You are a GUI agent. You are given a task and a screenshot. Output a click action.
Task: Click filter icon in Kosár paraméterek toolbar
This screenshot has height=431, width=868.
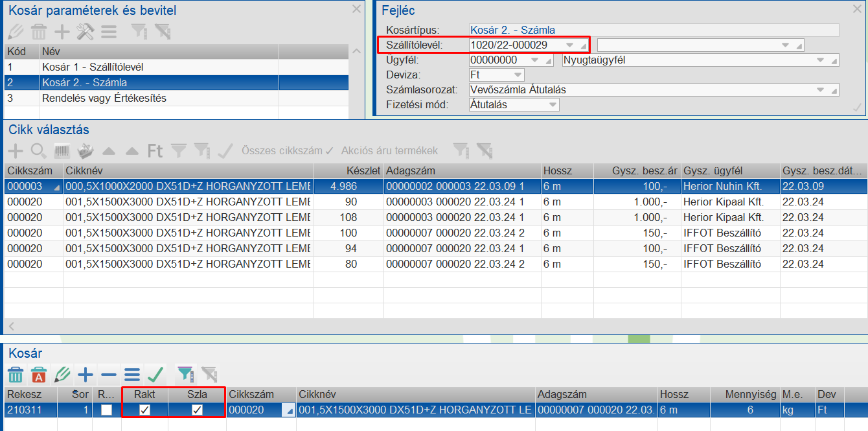tap(139, 31)
